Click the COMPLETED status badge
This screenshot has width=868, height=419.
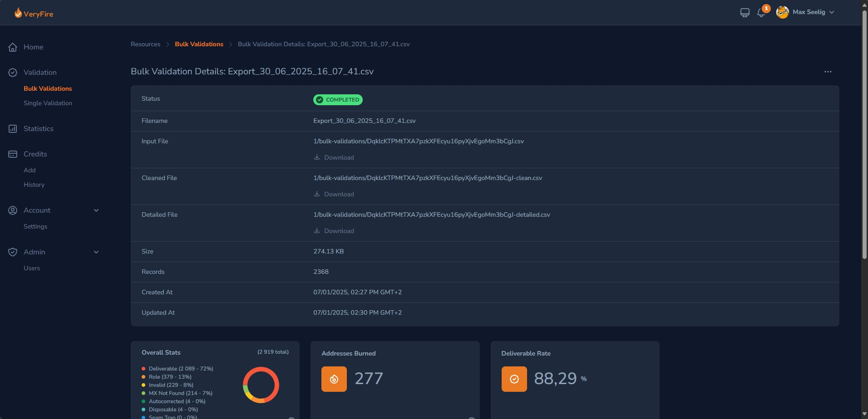(338, 100)
